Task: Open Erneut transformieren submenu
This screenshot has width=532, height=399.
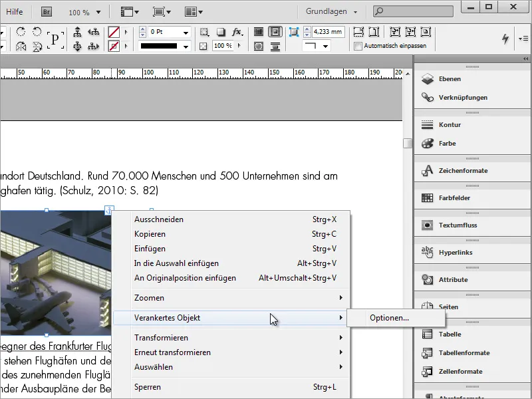Action: [231, 352]
